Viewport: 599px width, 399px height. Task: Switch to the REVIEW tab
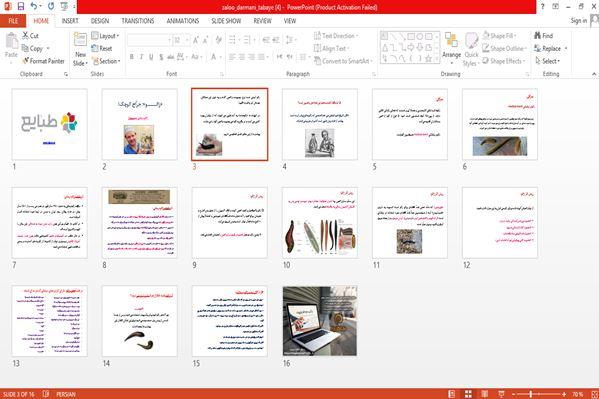pyautogui.click(x=262, y=21)
